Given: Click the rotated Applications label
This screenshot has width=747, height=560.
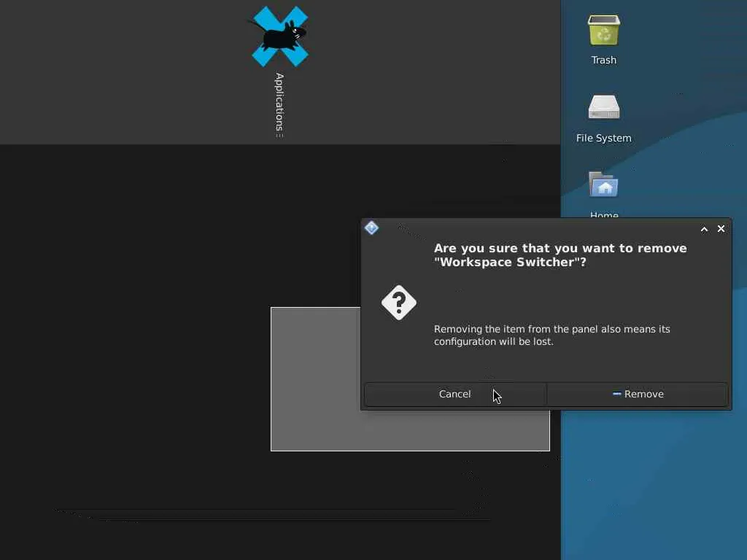Looking at the screenshot, I should point(279,102).
